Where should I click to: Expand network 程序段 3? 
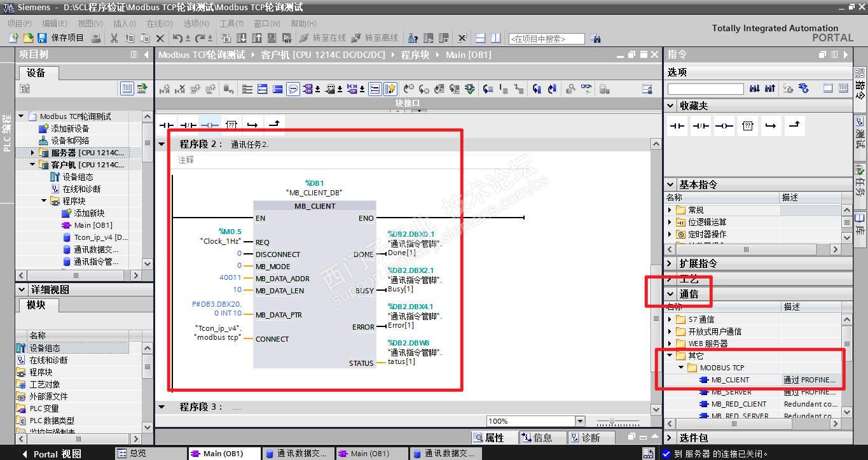coord(162,407)
